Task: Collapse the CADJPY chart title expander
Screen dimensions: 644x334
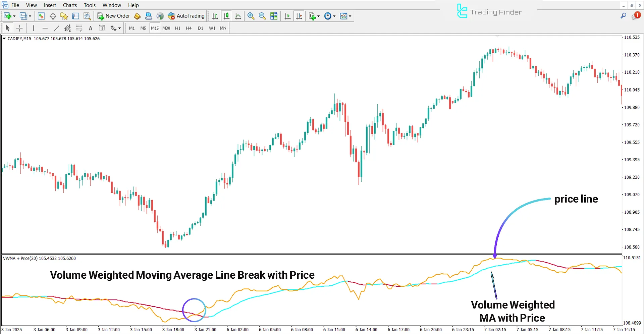Action: [x=4, y=39]
